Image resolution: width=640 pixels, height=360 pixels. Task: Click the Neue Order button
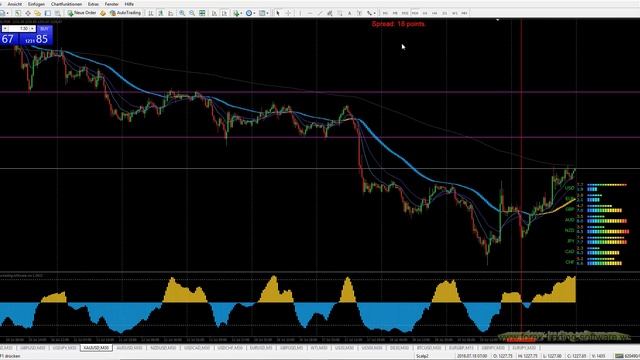click(82, 13)
